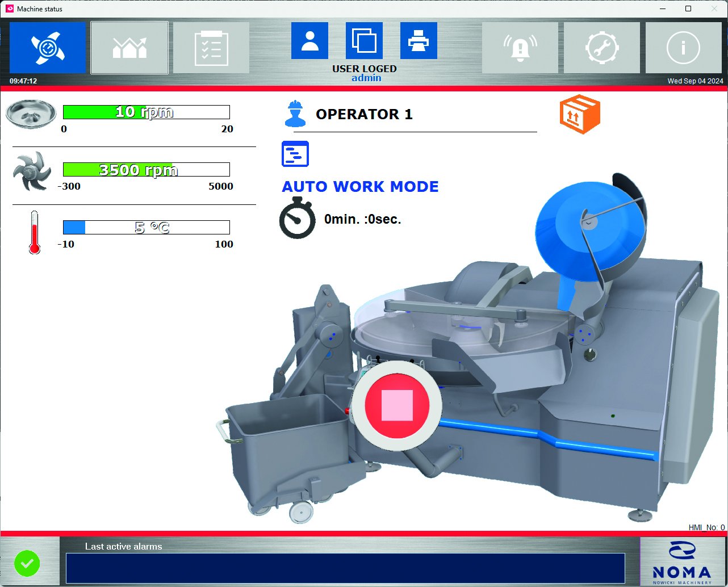Open the overlapping windows icon

click(x=364, y=41)
